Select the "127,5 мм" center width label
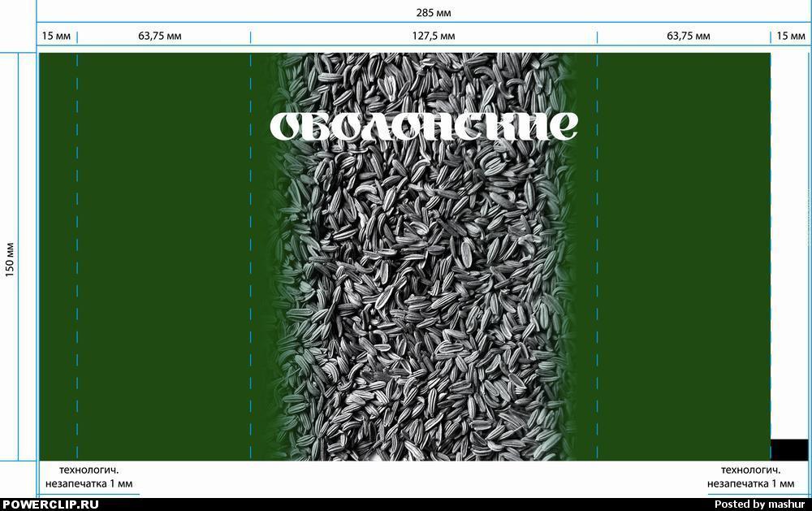Screen dimensions: 812x511 click(x=434, y=37)
